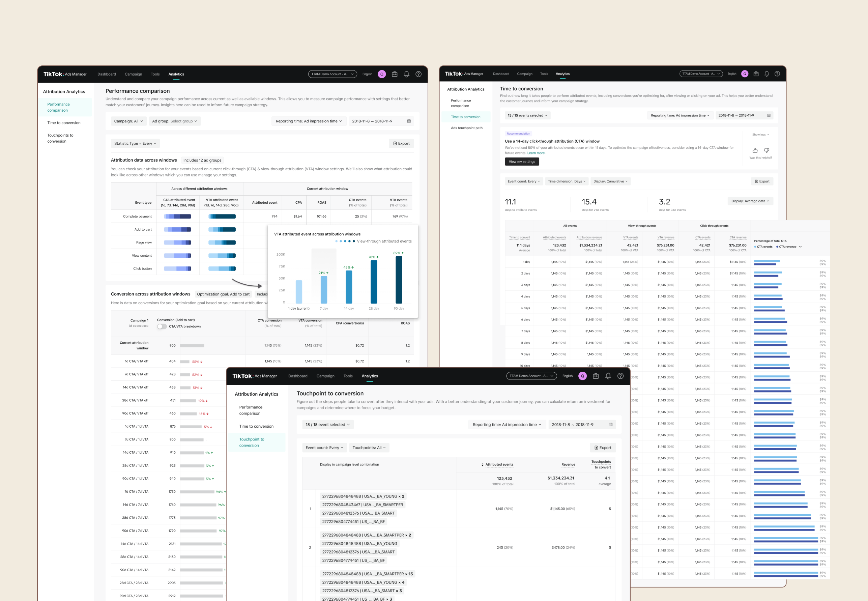Click Learn more link in recommendation
Image resolution: width=868 pixels, height=601 pixels.
click(536, 153)
